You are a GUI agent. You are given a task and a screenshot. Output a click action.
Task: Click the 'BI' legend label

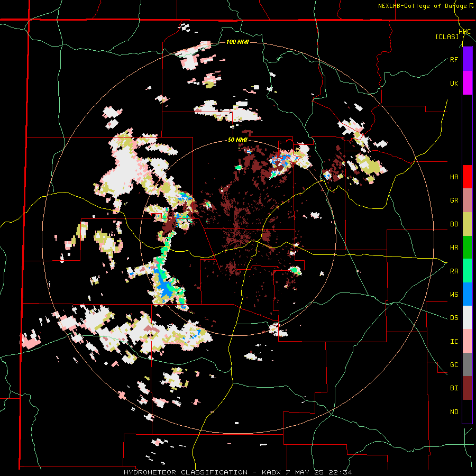tap(454, 388)
